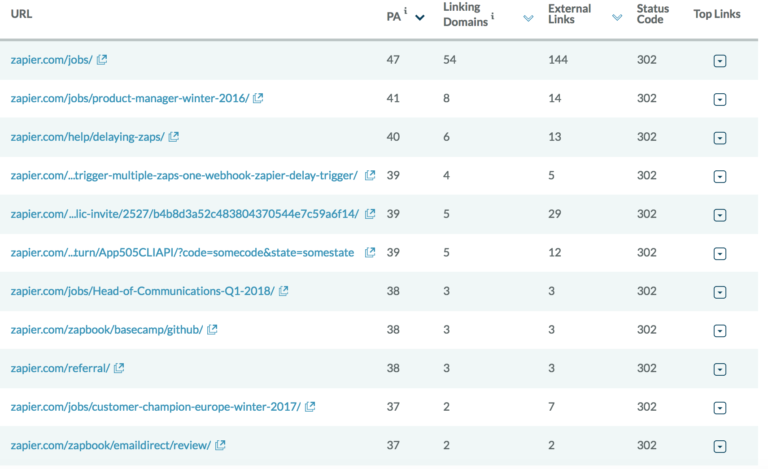Click info icon beside Linking Domains header

point(492,16)
